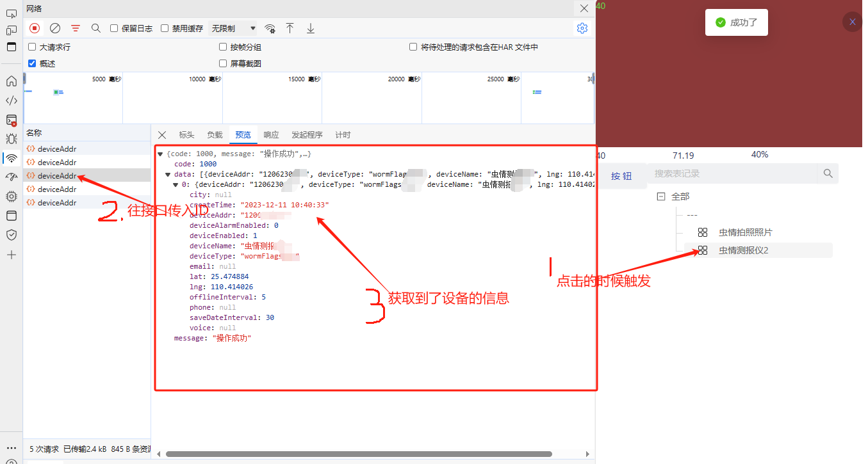Select the 预览 tab
The height and width of the screenshot is (464, 868).
[x=243, y=135]
